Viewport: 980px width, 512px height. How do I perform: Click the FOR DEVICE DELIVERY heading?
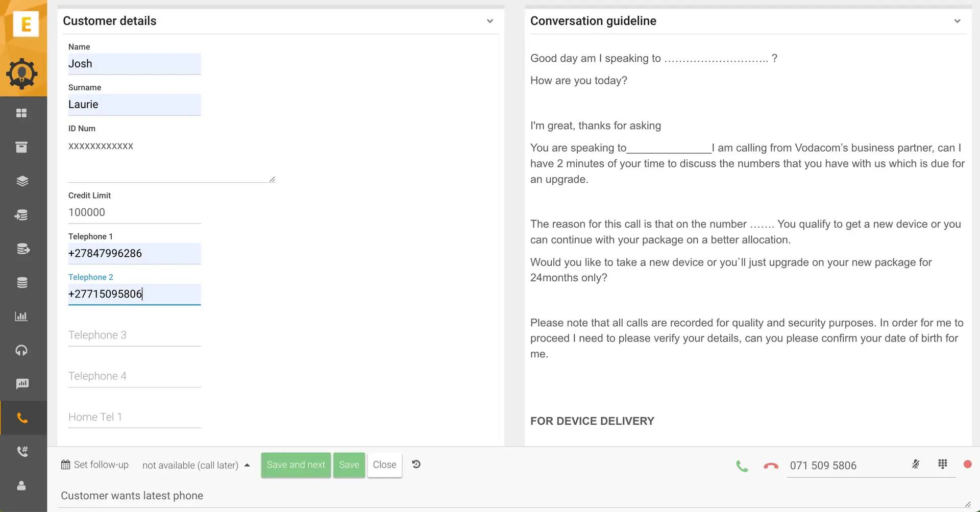(592, 421)
